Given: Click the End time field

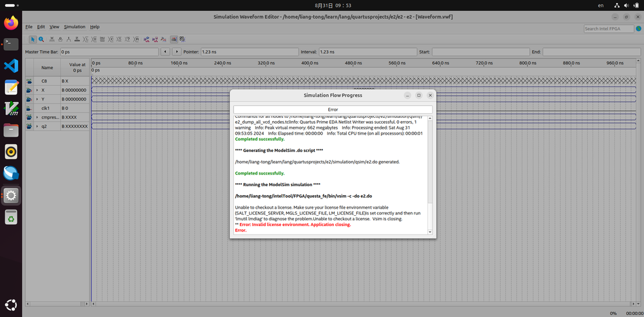Looking at the screenshot, I should tap(591, 52).
